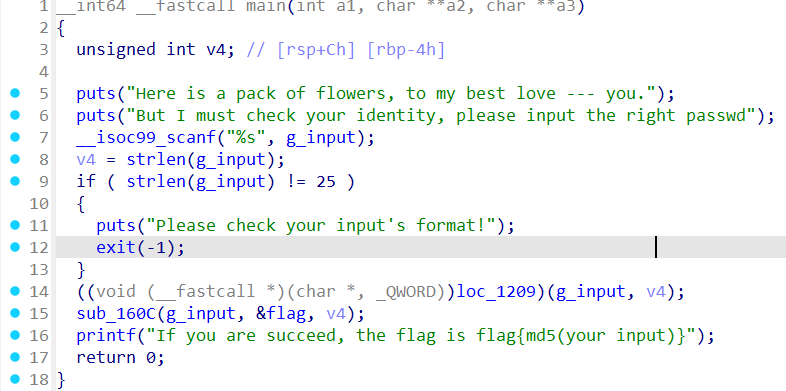This screenshot has height=391, width=786.
Task: Click the exit function call on line 12
Action: click(116, 247)
